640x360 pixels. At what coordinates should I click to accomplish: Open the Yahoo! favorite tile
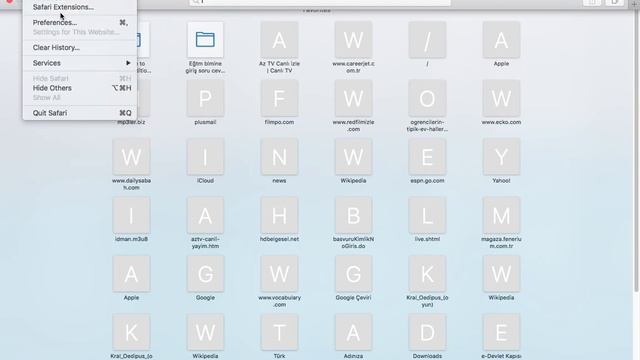pos(501,157)
